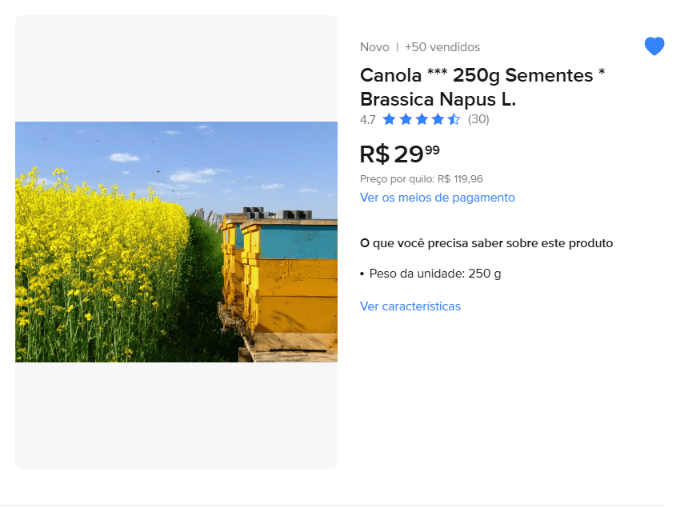Open the canola field product photo
682x508 pixels.
[176, 242]
